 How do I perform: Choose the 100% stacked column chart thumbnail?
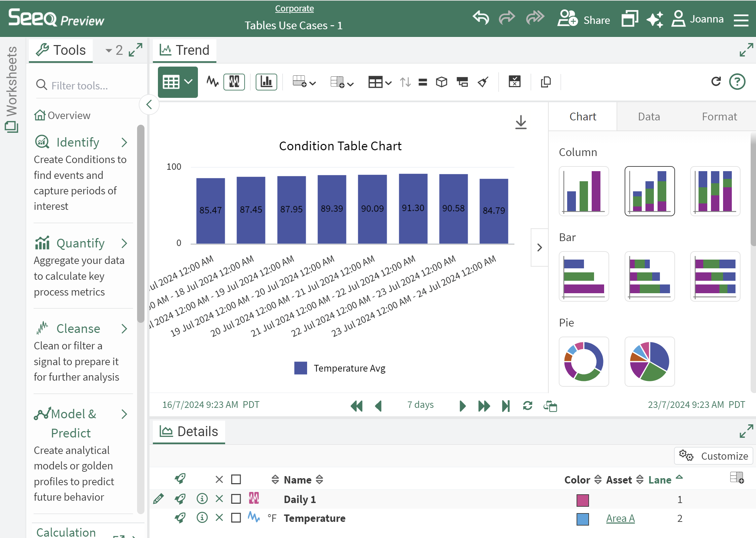(x=715, y=191)
